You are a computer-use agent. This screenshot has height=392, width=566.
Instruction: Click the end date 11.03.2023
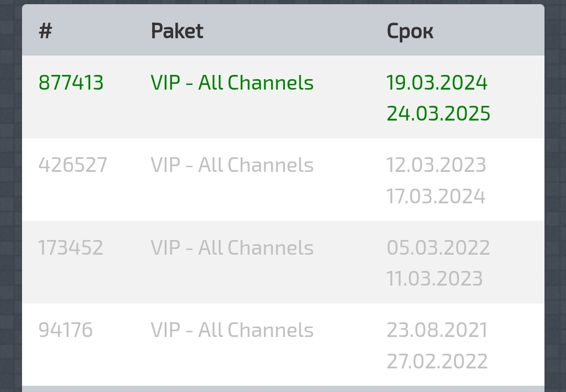tap(434, 278)
